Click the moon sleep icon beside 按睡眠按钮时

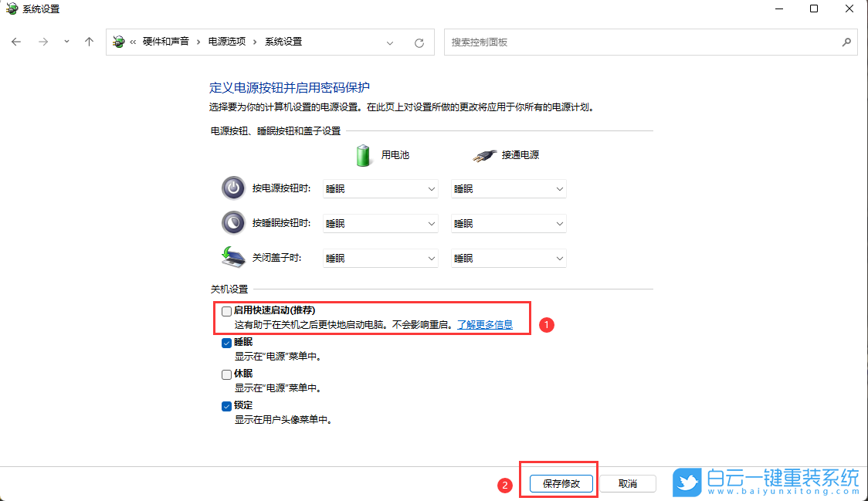coord(233,222)
